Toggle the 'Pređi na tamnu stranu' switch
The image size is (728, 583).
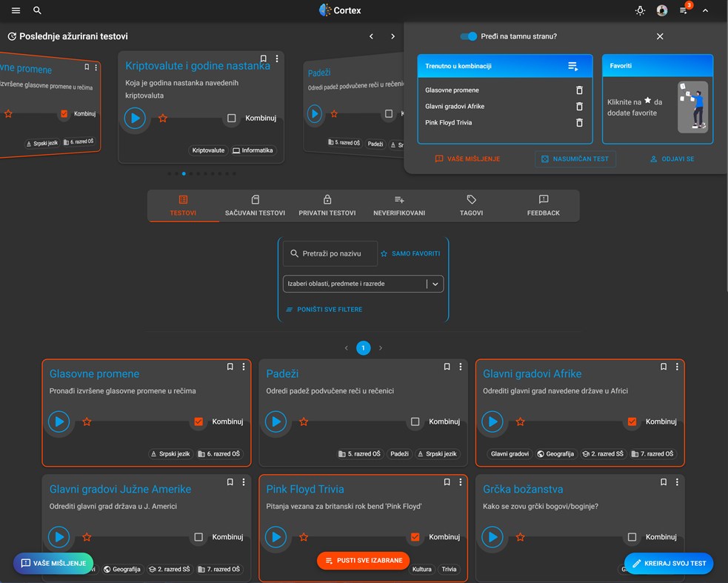[467, 36]
